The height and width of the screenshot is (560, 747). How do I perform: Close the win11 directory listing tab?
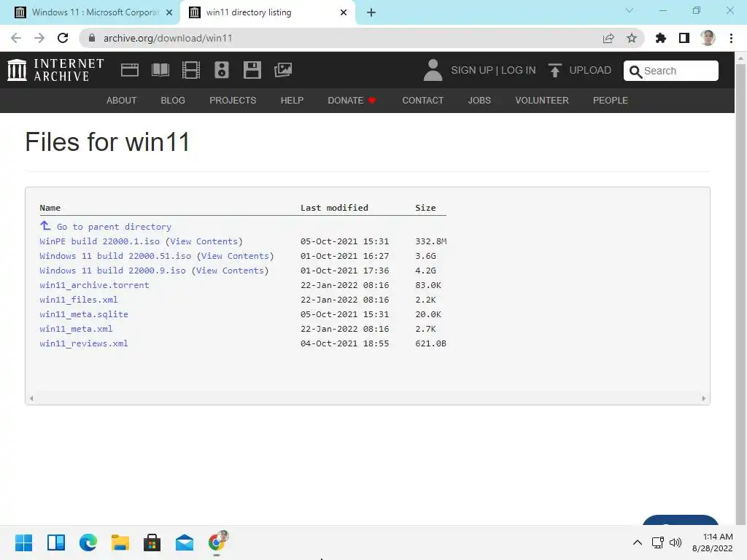344,12
